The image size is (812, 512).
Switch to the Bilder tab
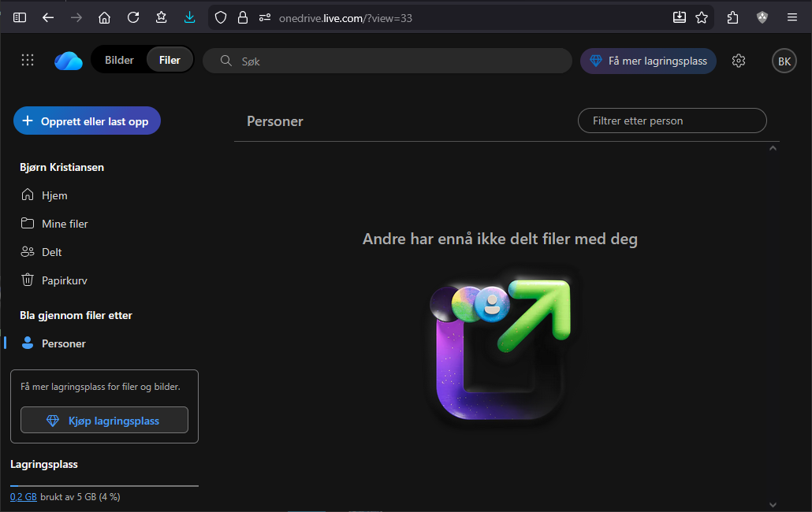(x=119, y=60)
